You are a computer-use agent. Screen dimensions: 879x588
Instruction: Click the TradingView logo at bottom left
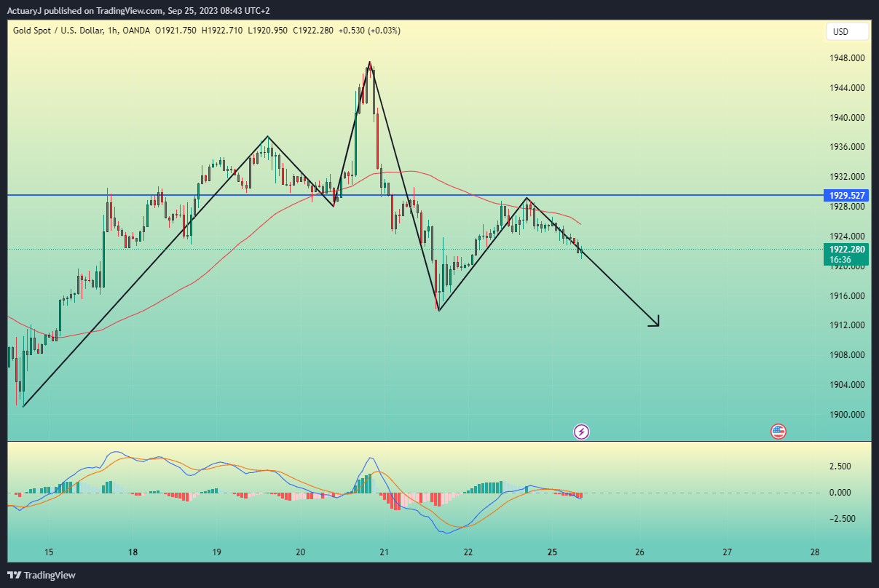42,575
